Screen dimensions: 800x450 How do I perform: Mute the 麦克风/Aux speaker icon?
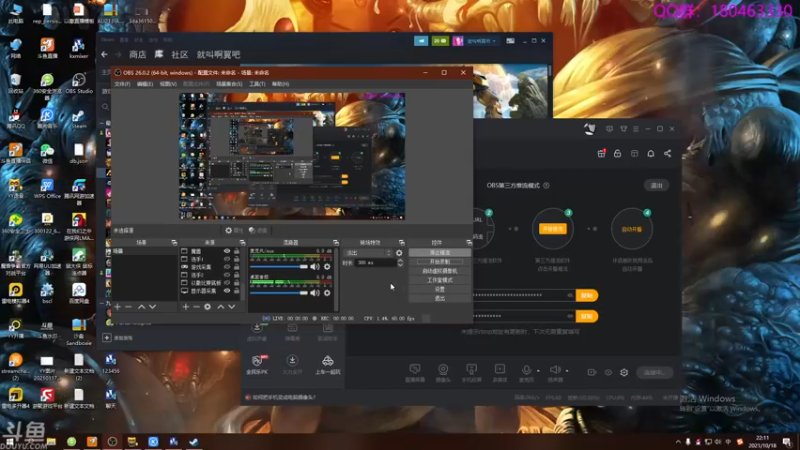315,267
